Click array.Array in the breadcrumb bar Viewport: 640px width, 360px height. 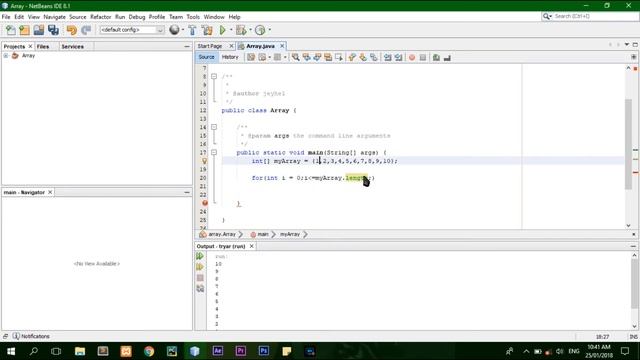[x=222, y=234]
